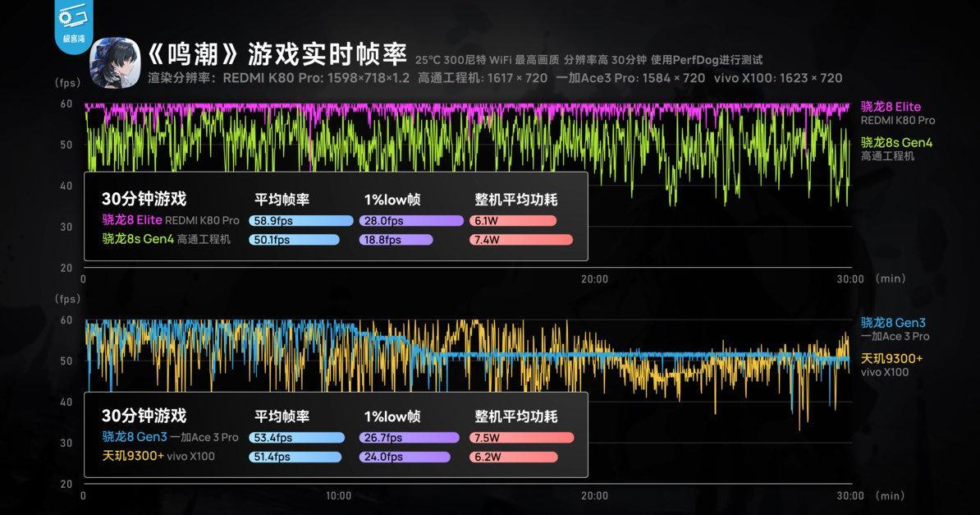Click the 10:00 tick on the lower chart
The image size is (980, 515).
click(x=338, y=495)
